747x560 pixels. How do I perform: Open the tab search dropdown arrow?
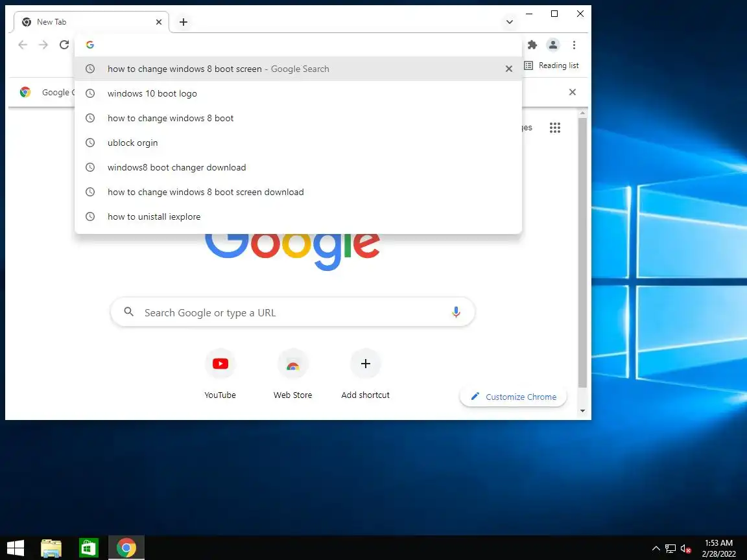(x=509, y=22)
